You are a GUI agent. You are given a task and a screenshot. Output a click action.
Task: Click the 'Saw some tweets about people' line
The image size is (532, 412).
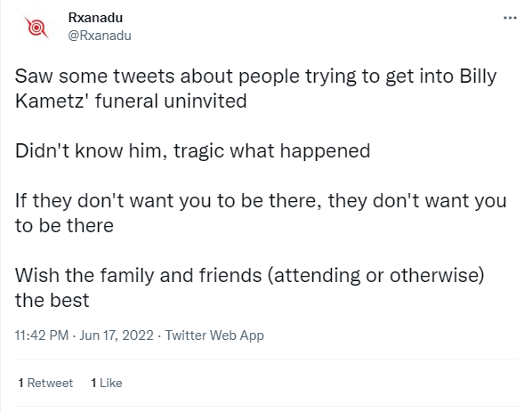point(256,77)
